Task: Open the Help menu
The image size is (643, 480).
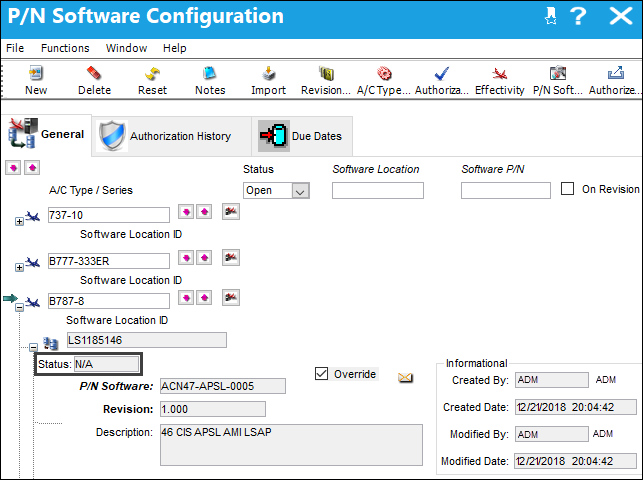Action: (175, 48)
